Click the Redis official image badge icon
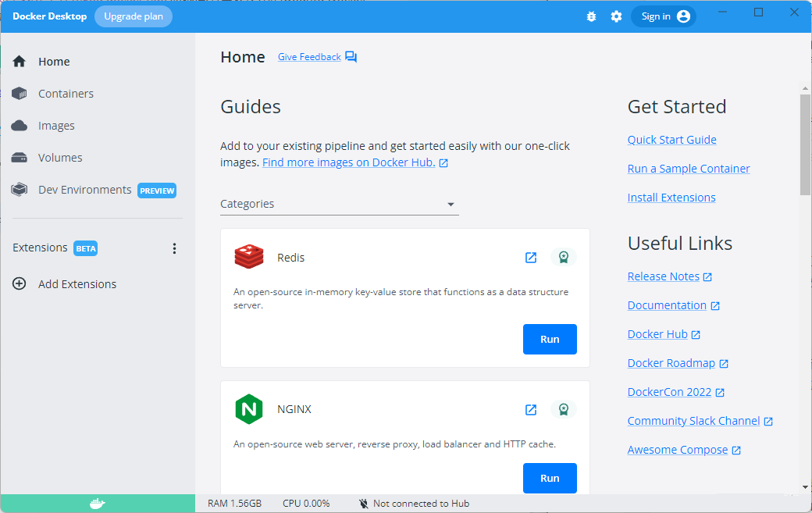812x513 pixels. tap(564, 257)
